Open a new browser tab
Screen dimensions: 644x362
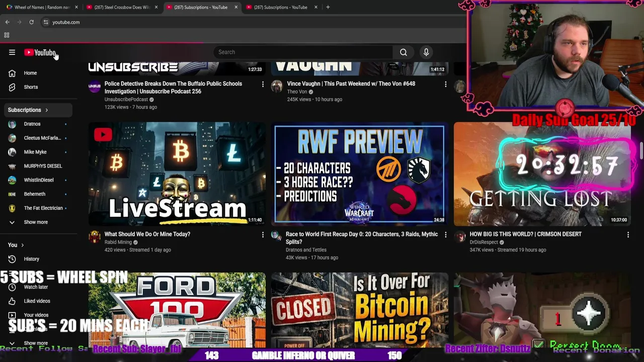pyautogui.click(x=328, y=7)
